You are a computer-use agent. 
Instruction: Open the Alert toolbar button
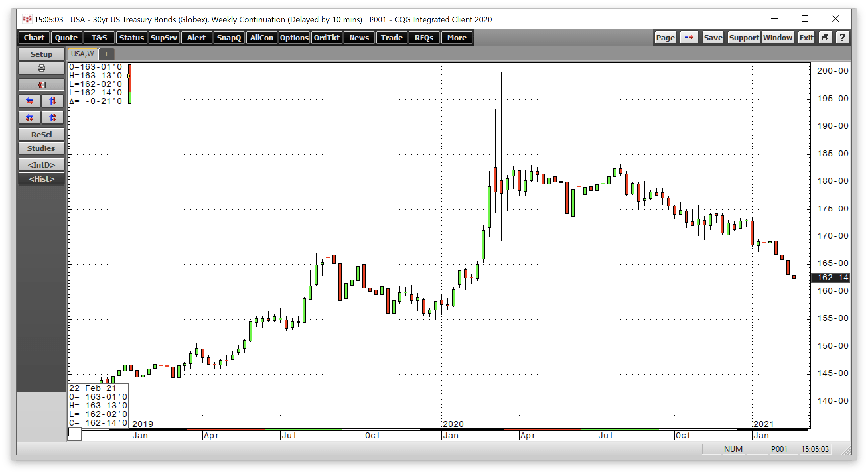[196, 38]
